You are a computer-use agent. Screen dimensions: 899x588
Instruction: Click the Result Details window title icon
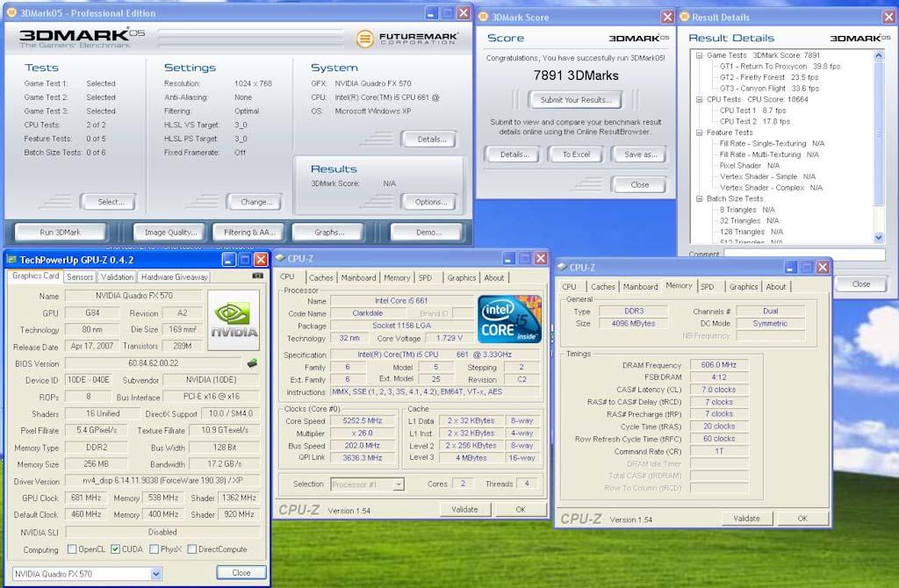(x=684, y=18)
